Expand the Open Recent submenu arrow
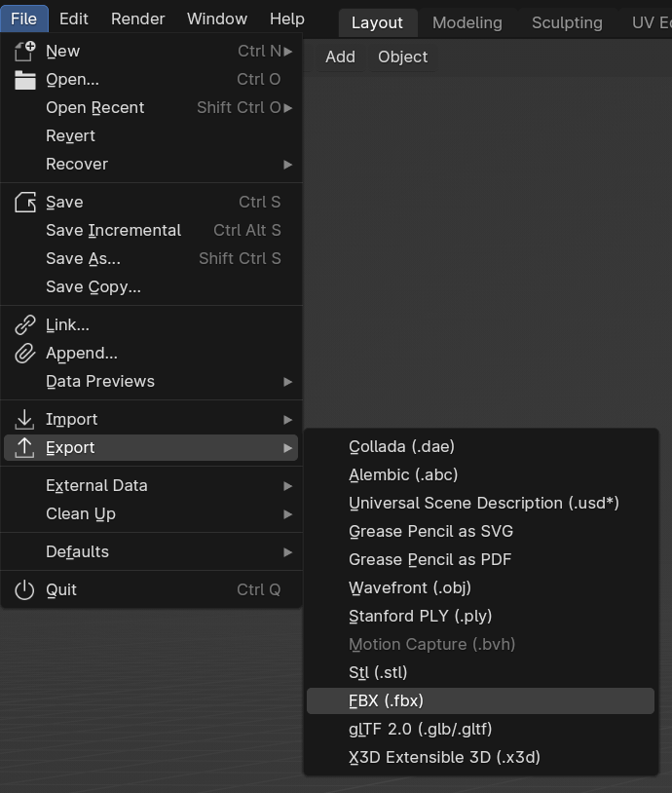Viewport: 672px width, 793px height. 287,108
